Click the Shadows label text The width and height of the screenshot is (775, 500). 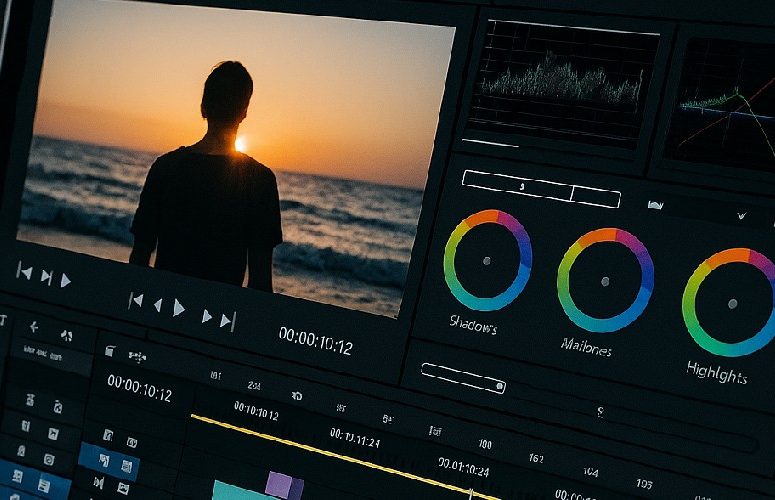(473, 324)
